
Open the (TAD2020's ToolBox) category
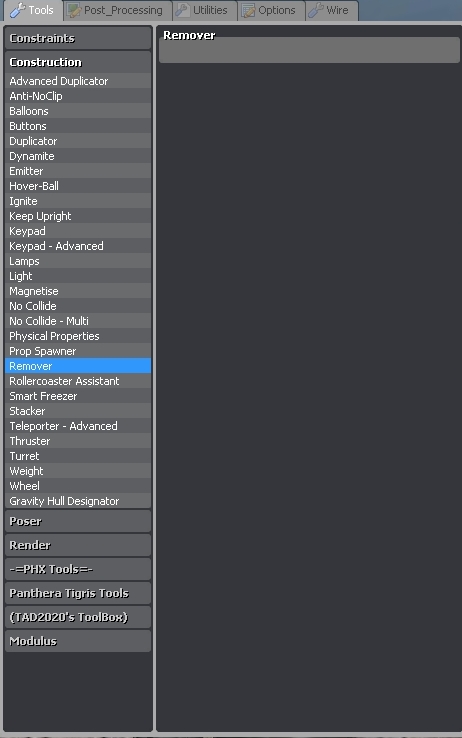(x=78, y=617)
